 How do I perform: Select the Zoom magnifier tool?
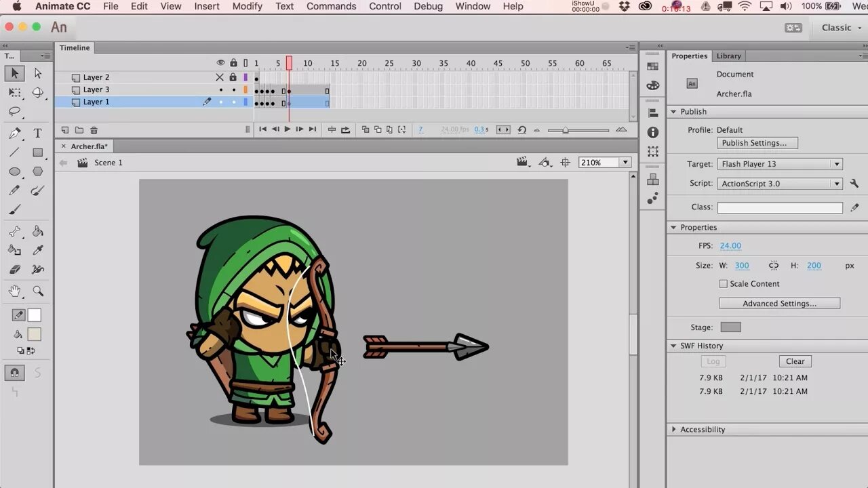coord(38,291)
